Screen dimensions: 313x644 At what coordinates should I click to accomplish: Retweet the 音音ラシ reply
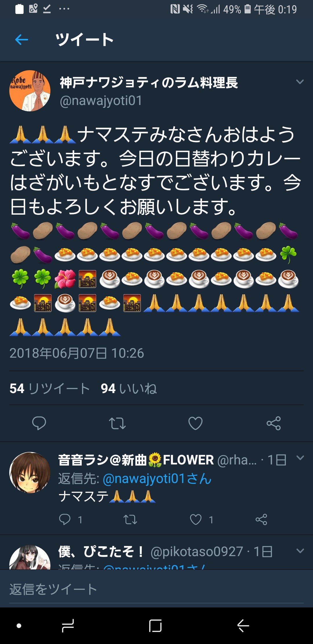click(130, 519)
